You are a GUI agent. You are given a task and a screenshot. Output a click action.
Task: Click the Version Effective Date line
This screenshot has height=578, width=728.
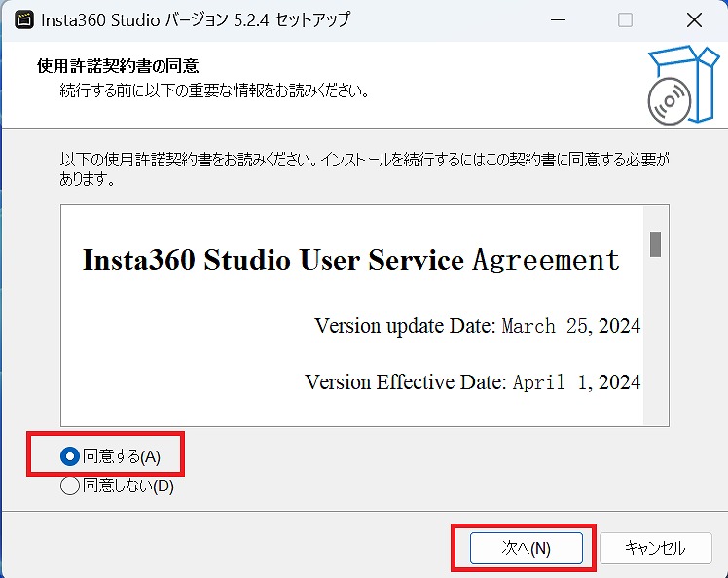point(473,382)
